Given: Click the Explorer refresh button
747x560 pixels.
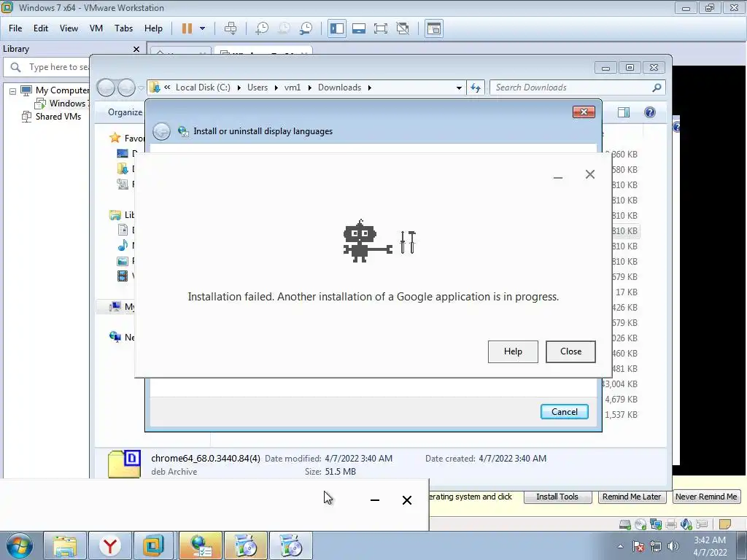Looking at the screenshot, I should tap(476, 87).
